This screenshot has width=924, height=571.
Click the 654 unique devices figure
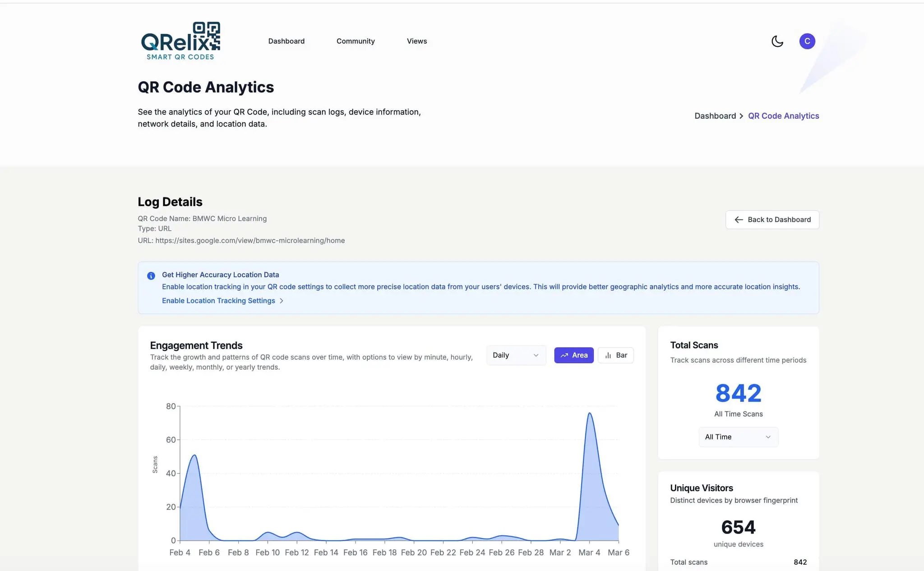[x=738, y=527]
